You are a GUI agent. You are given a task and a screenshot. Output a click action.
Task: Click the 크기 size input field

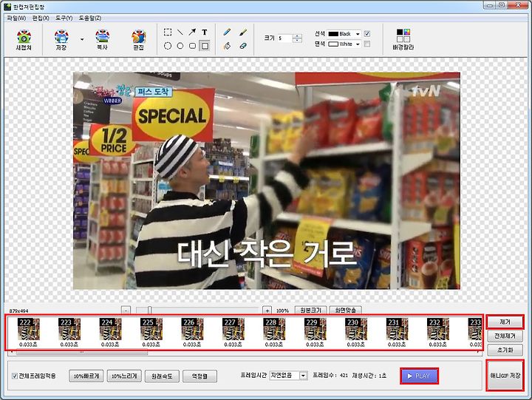[x=284, y=38]
